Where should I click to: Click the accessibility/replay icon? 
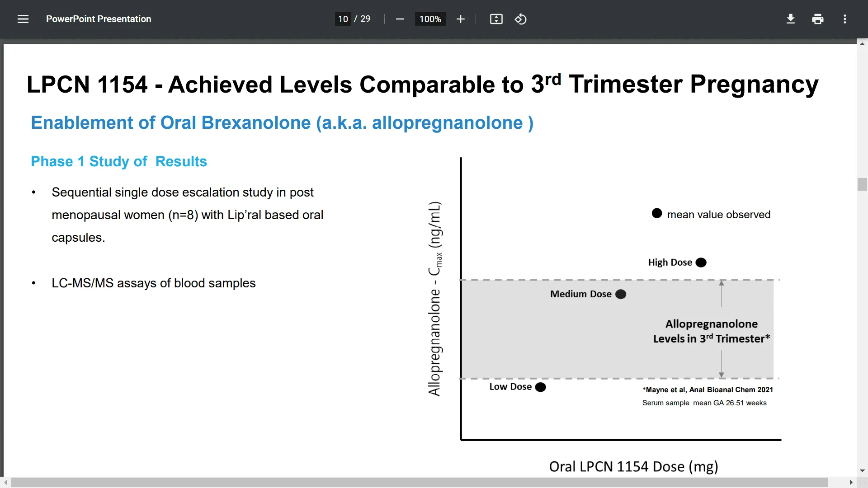(x=520, y=19)
